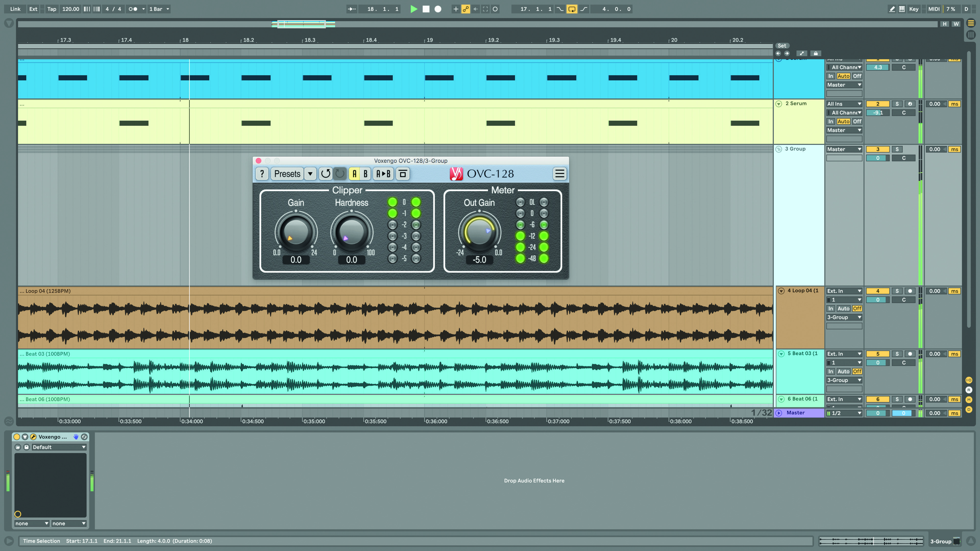Fold the 4 Loop 04 track
This screenshot has height=551, width=980.
coord(781,291)
